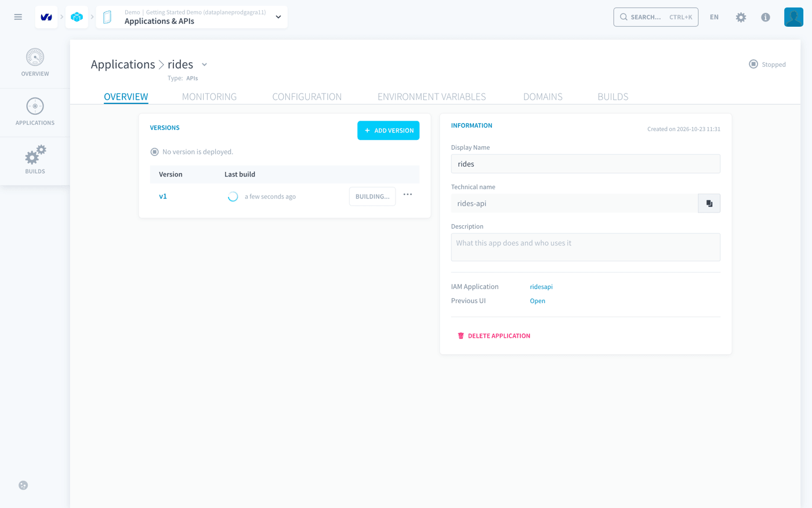Viewport: 812px width, 508px height.
Task: Click the information icon in header
Action: click(x=766, y=17)
